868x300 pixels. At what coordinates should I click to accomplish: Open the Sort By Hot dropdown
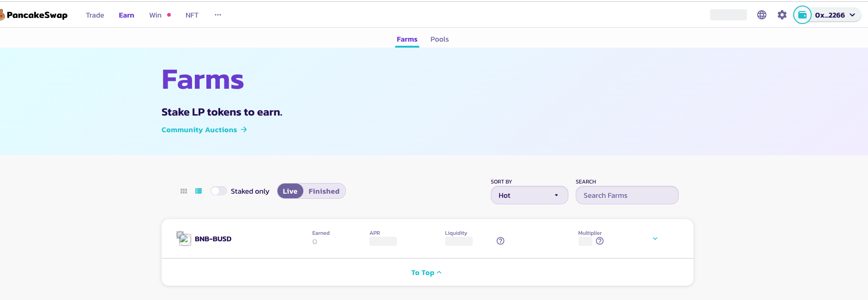tap(529, 195)
